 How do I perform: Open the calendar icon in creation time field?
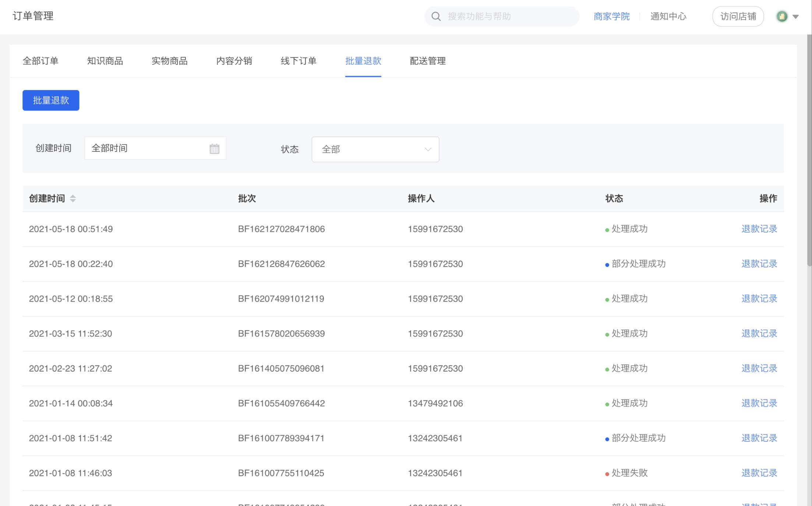point(214,148)
